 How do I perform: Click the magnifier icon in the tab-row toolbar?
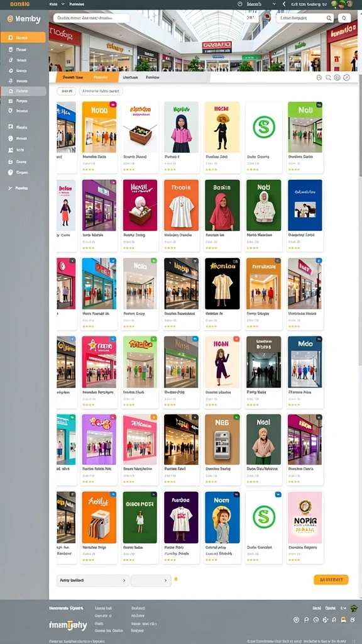point(328,77)
